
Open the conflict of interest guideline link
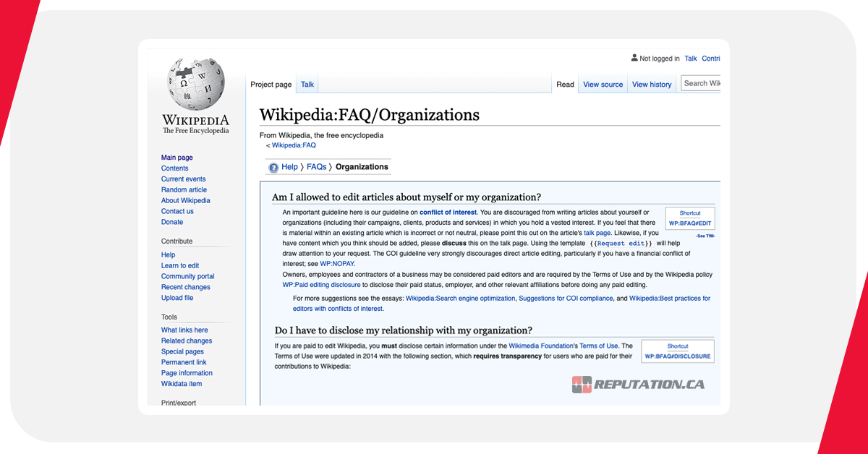click(448, 213)
